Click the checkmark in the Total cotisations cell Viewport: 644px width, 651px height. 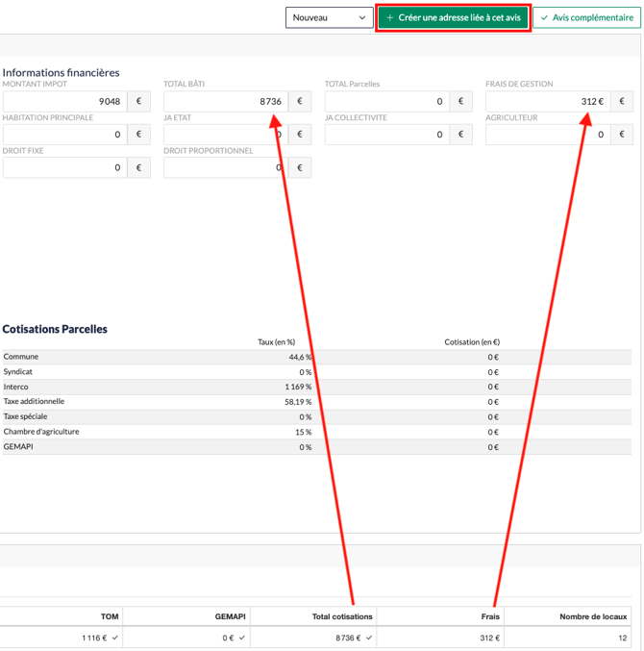[x=369, y=638]
